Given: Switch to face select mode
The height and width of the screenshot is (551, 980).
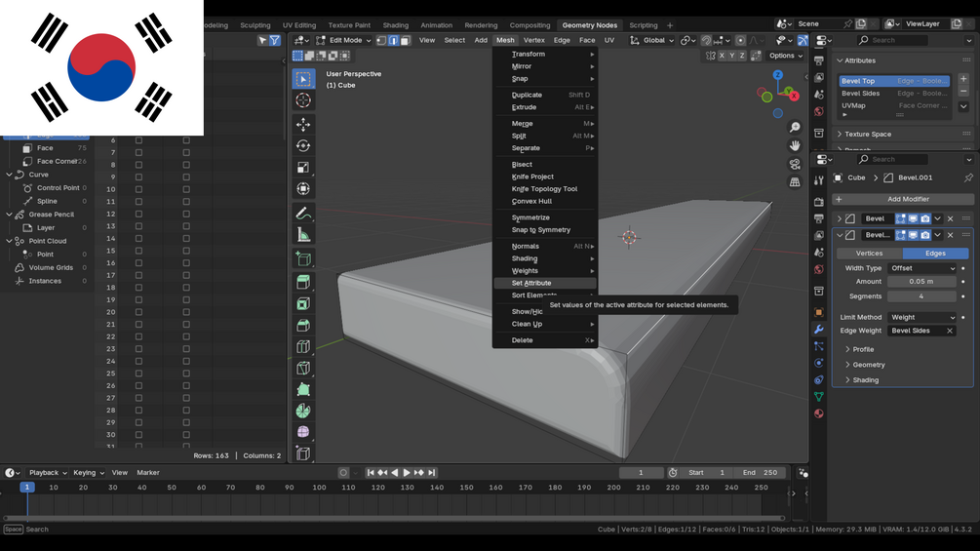Looking at the screenshot, I should coord(405,40).
